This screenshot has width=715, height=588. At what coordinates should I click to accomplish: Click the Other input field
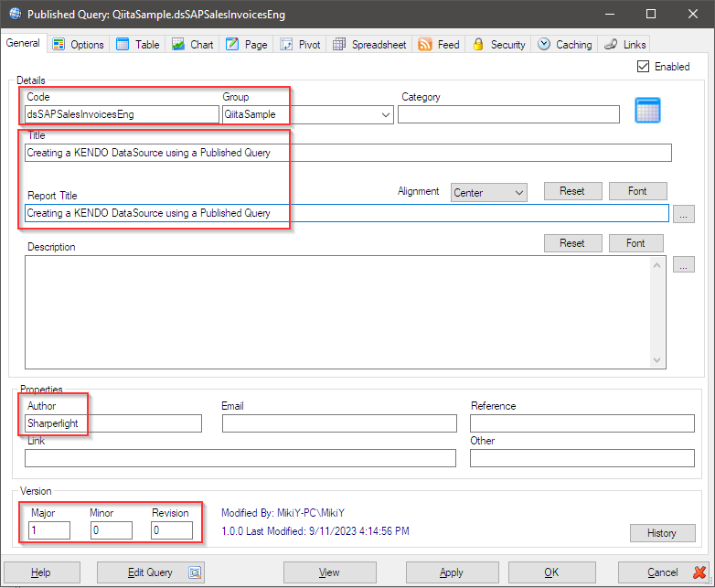(582, 458)
